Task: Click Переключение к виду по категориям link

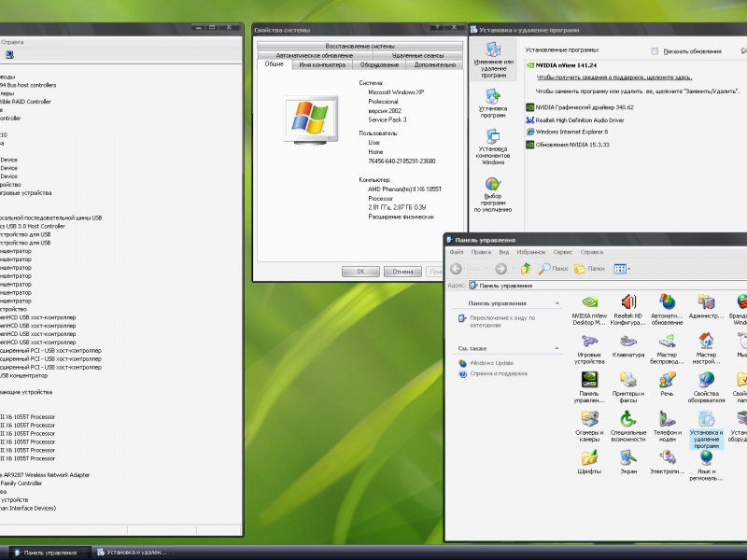Action: (502, 321)
